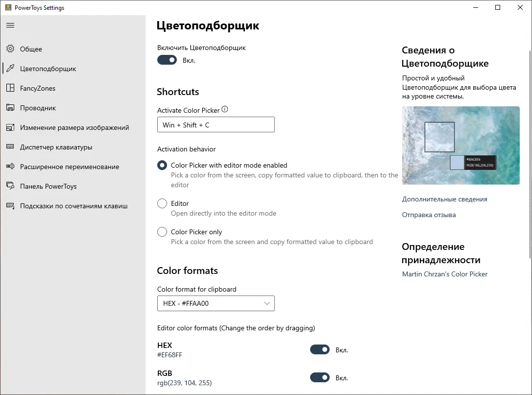Viewport: 532px width, 395px height.
Task: Open the hamburger navigation menu
Action: pyautogui.click(x=10, y=25)
